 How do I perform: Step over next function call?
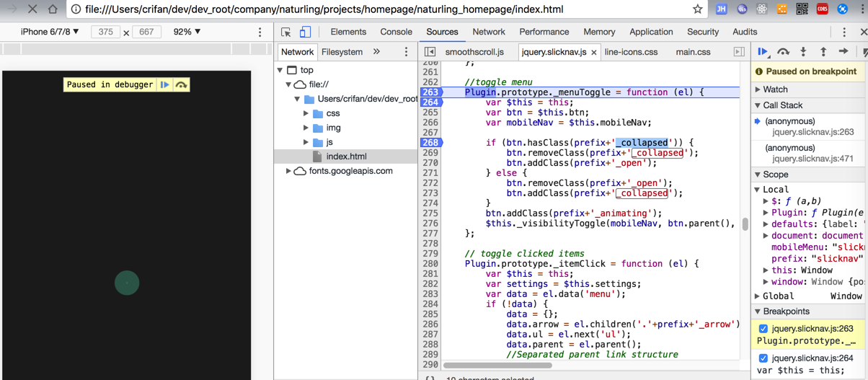pos(784,52)
